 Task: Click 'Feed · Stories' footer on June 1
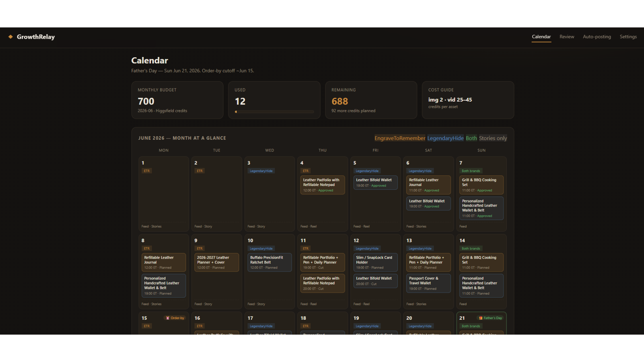tap(152, 227)
